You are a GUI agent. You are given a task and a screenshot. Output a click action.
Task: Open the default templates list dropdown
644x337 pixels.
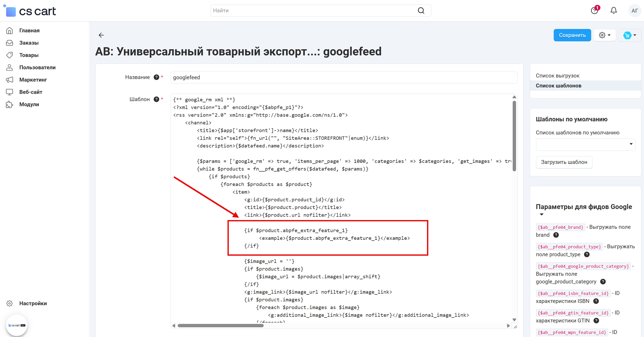[x=586, y=144]
